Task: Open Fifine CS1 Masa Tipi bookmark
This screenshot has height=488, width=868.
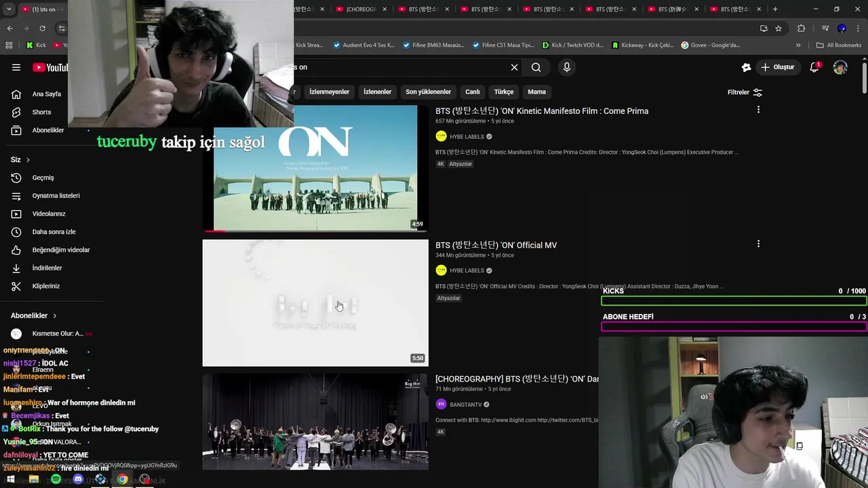Action: 503,45
